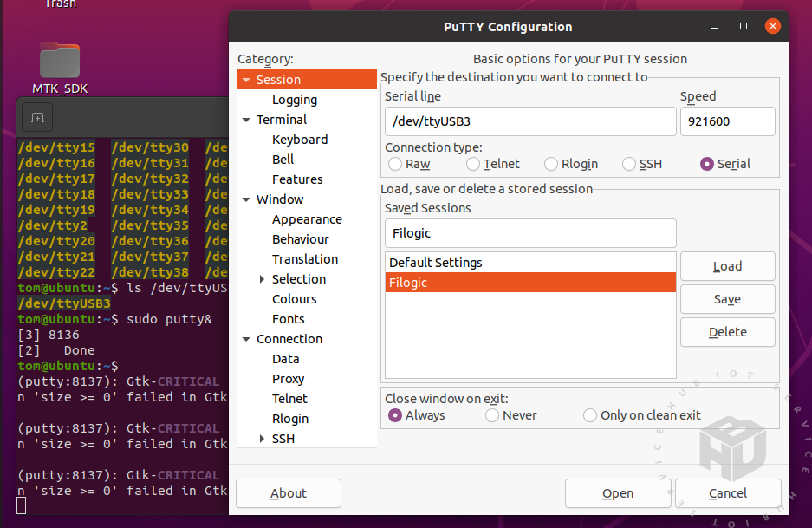Collapse the Terminal category arrow
The width and height of the screenshot is (812, 528).
(x=246, y=120)
